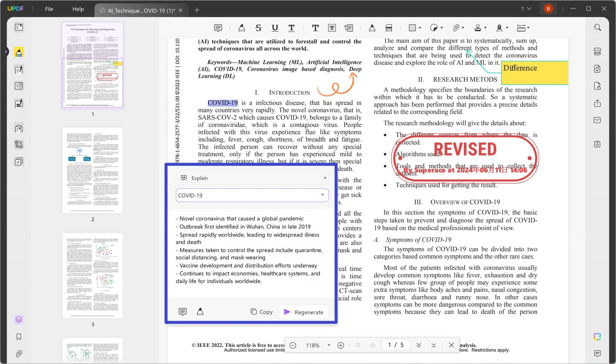Toggle the layers panel icon in sidebar
The width and height of the screenshot is (616, 364).
click(x=18, y=319)
